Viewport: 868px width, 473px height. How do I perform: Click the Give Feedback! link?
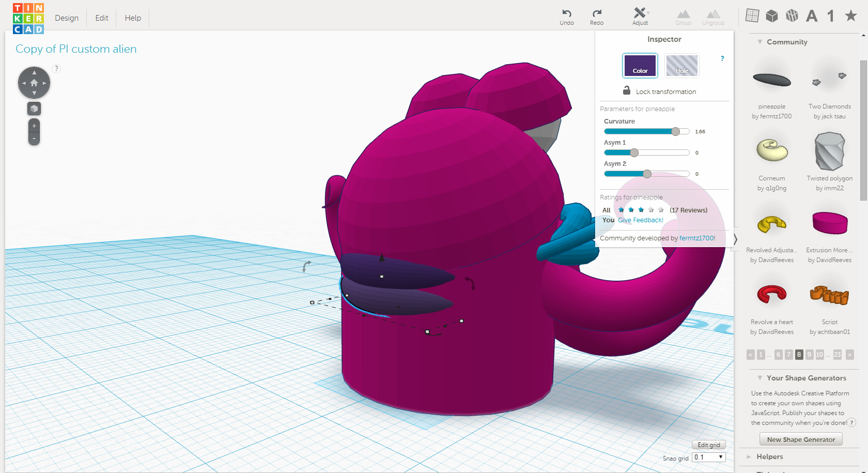[641, 220]
